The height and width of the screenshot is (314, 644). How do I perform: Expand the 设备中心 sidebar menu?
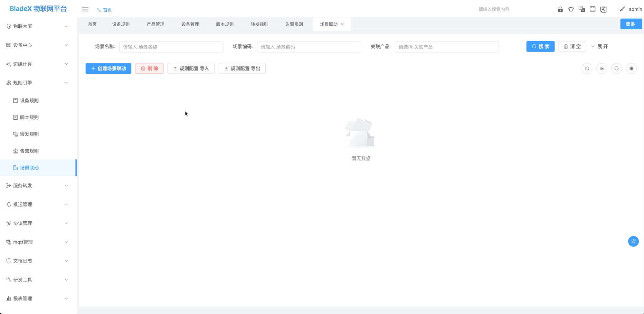click(x=38, y=45)
